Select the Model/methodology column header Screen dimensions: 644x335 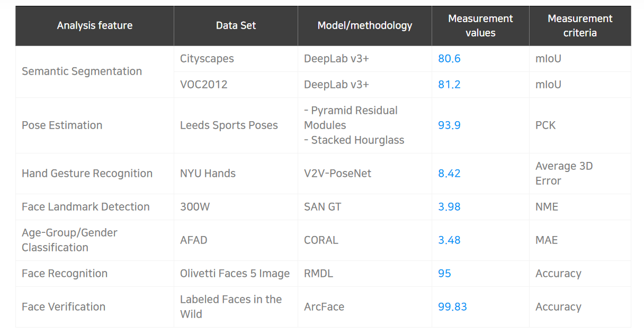[x=365, y=25]
